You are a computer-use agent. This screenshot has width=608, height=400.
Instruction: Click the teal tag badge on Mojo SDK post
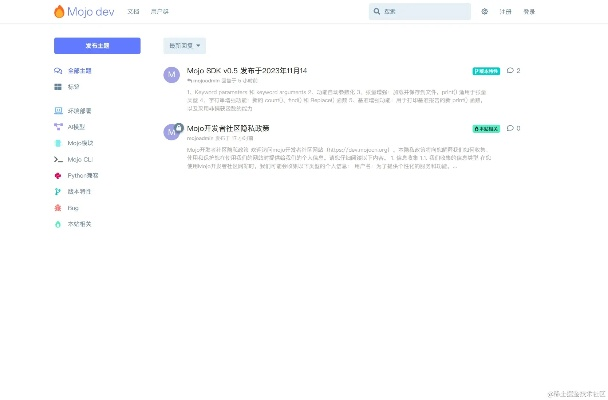(x=486, y=71)
